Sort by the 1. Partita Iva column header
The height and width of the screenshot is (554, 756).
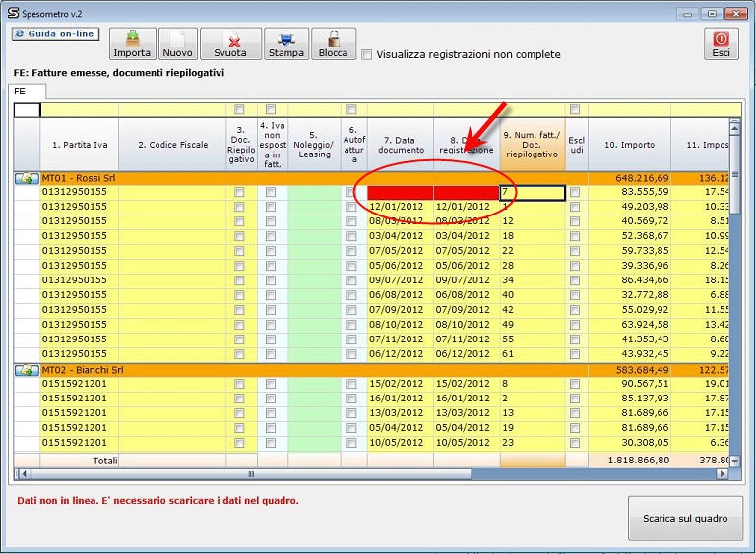point(80,145)
